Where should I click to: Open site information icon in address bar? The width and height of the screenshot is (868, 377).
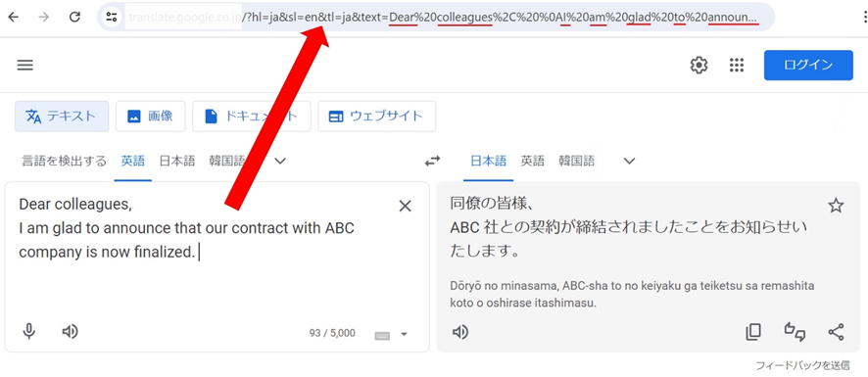point(113,18)
